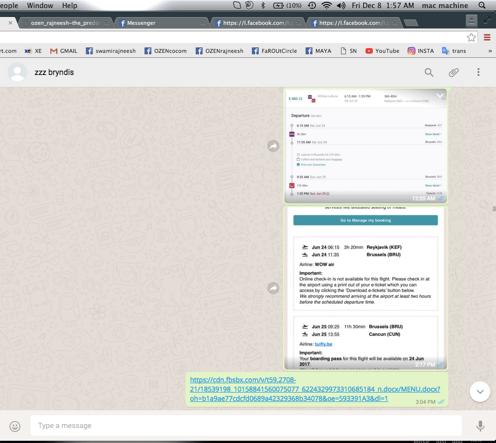This screenshot has width=496, height=443.
Task: Open Spotlight search in menu bar
Action: (482, 5)
